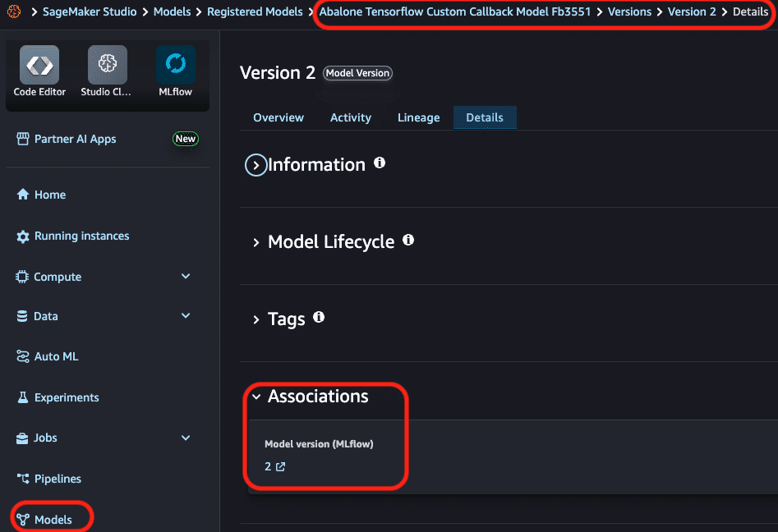The height and width of the screenshot is (532, 778).
Task: Open Models from the sidebar
Action: [x=51, y=518]
